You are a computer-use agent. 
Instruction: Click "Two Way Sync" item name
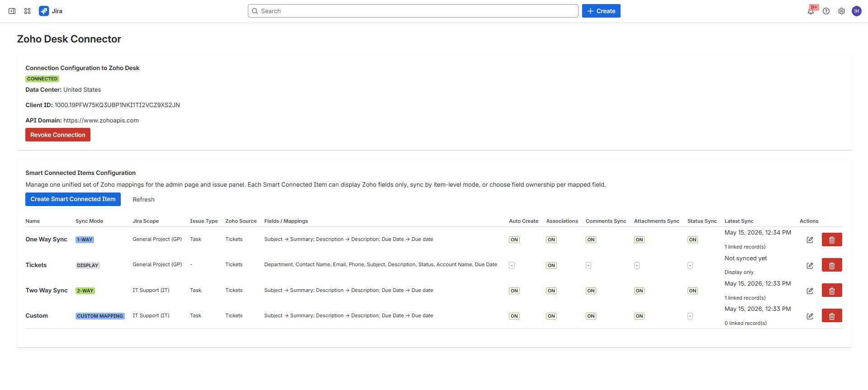47,291
